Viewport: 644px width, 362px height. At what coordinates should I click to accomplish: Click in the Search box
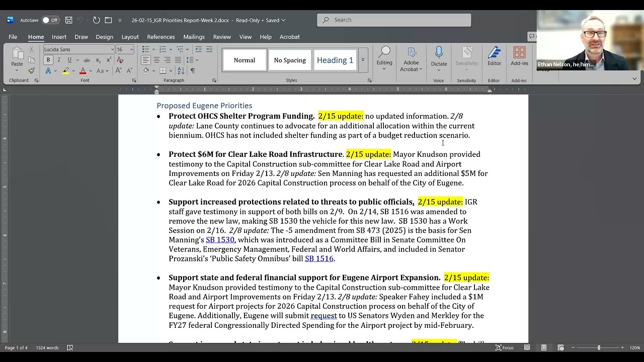click(394, 20)
